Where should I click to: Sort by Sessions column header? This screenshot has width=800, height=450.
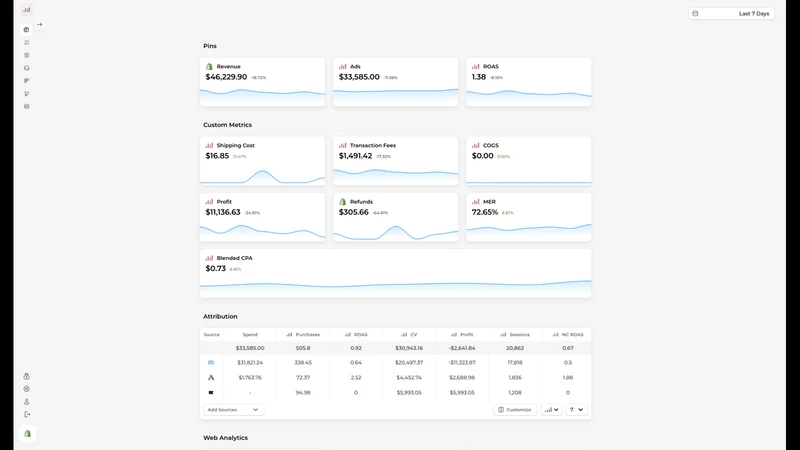point(515,335)
